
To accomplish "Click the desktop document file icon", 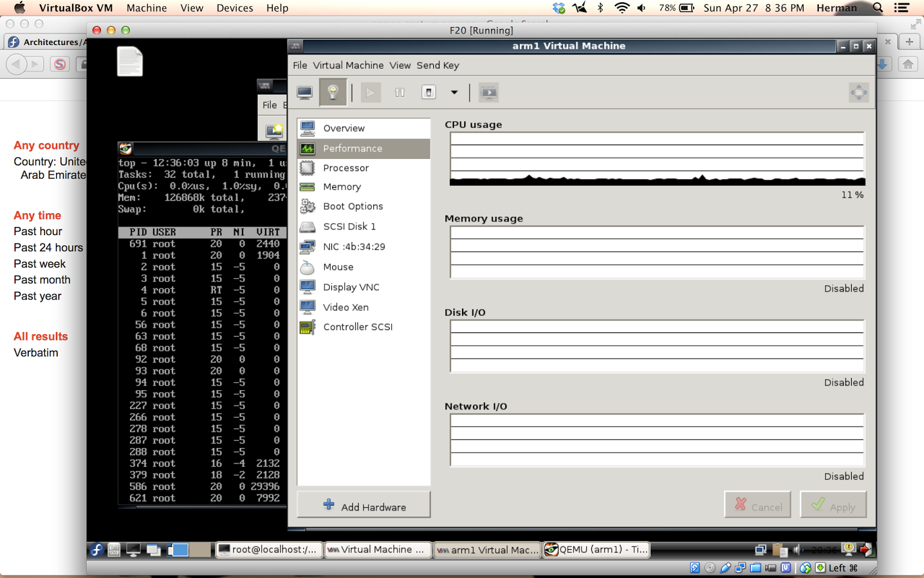I will pyautogui.click(x=130, y=61).
